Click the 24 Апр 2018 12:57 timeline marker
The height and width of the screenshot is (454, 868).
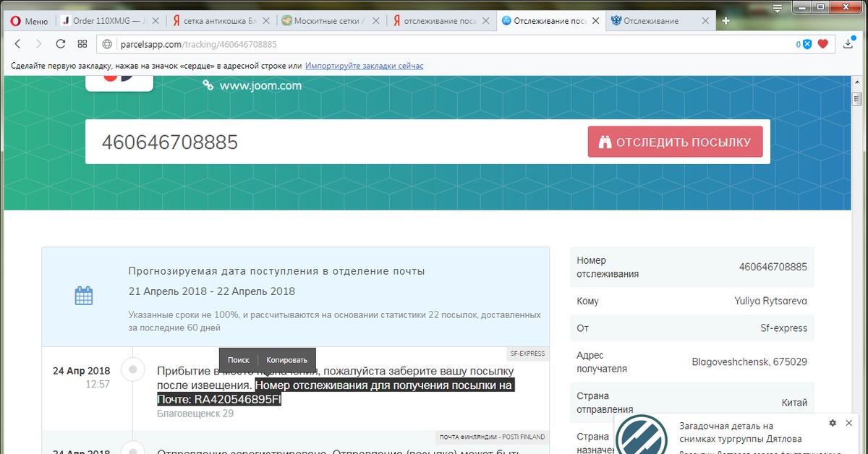pyautogui.click(x=133, y=370)
